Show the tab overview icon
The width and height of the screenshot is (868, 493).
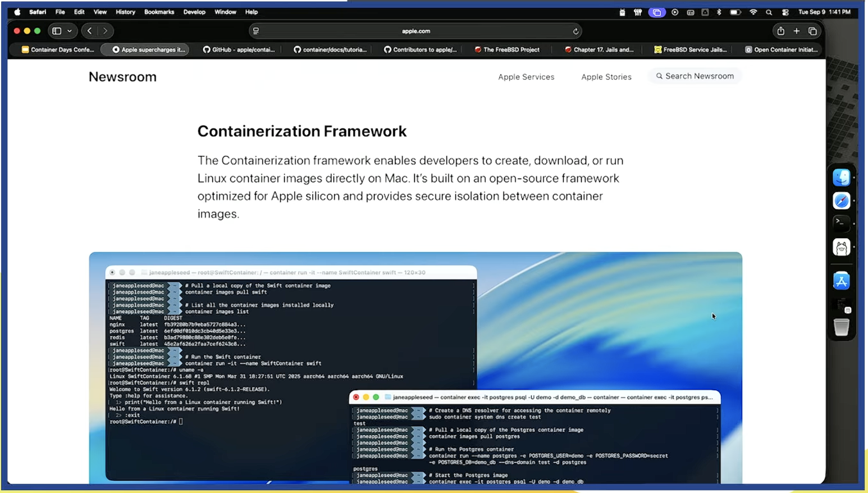pos(812,31)
